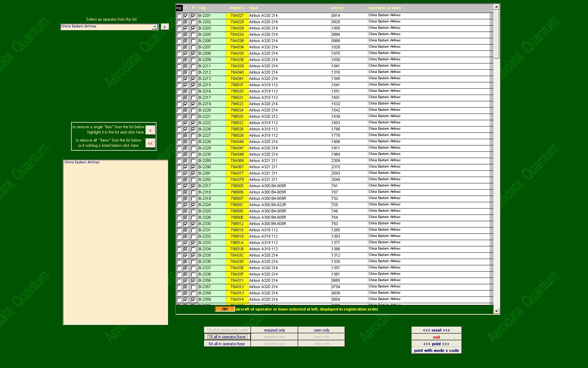This screenshot has height=368, width=588.
Task: Open the operator selection dropdown arrow
Action: tap(154, 27)
